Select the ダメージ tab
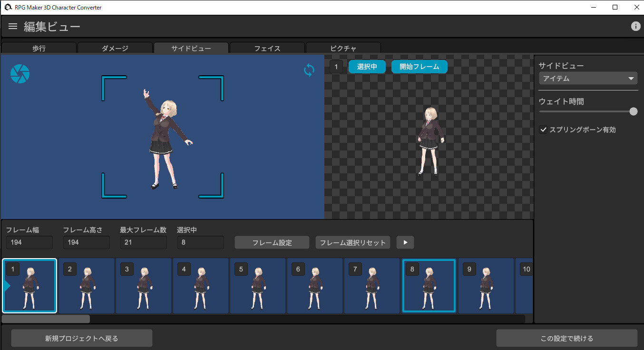644x350 pixels. coord(115,48)
